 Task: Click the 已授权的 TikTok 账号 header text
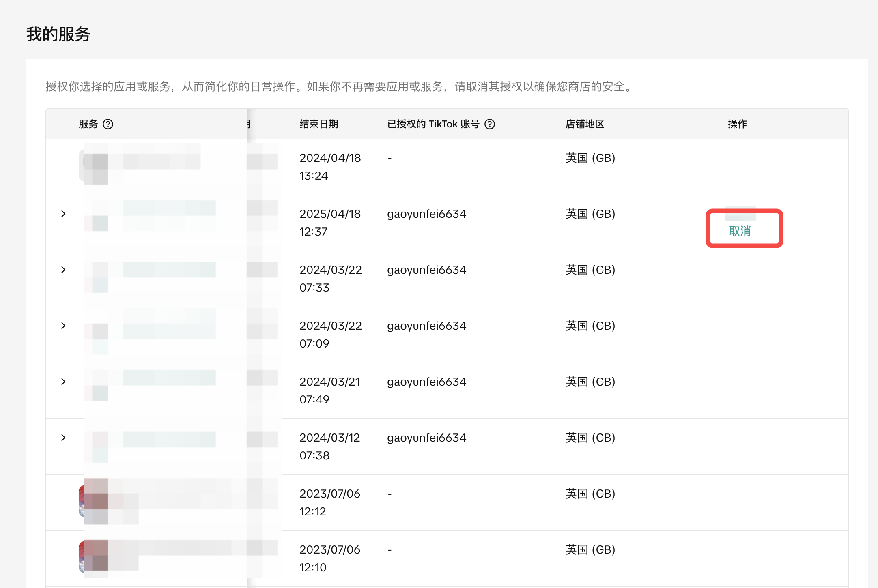click(433, 124)
